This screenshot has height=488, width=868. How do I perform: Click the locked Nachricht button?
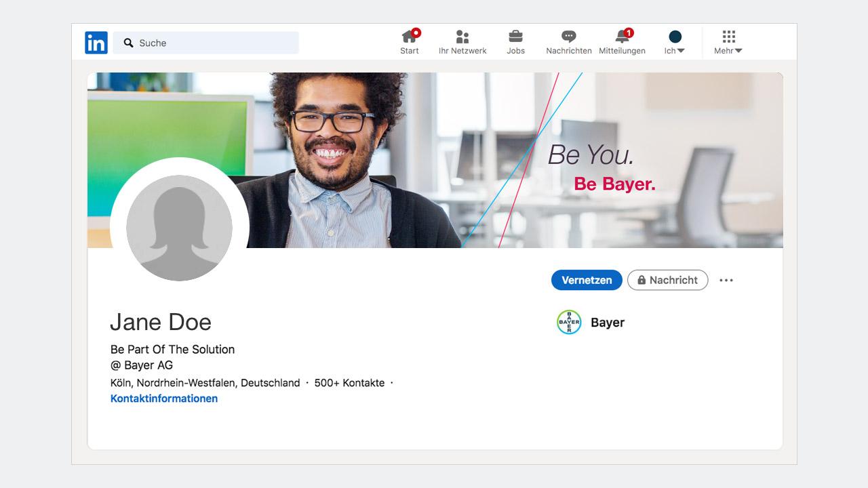667,280
